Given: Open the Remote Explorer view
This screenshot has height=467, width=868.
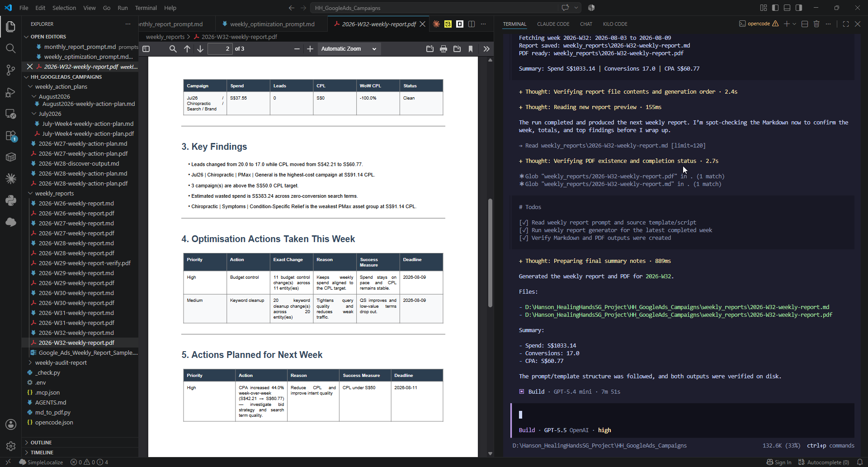Looking at the screenshot, I should pos(11,114).
